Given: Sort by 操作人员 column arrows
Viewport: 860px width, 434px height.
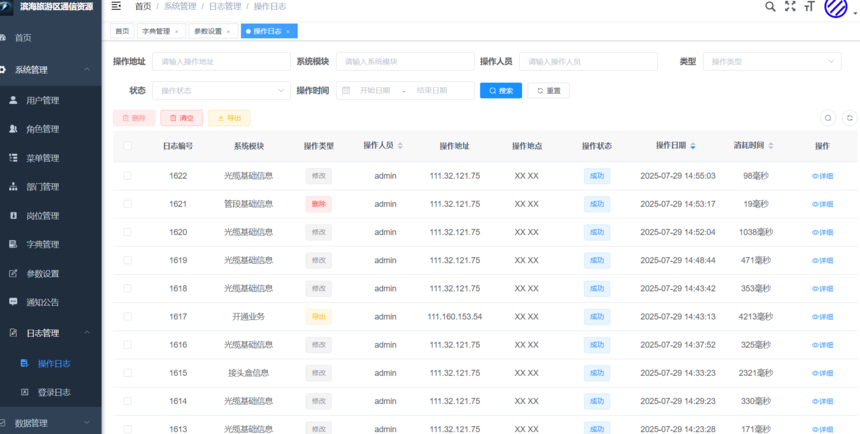Looking at the screenshot, I should pyautogui.click(x=400, y=146).
